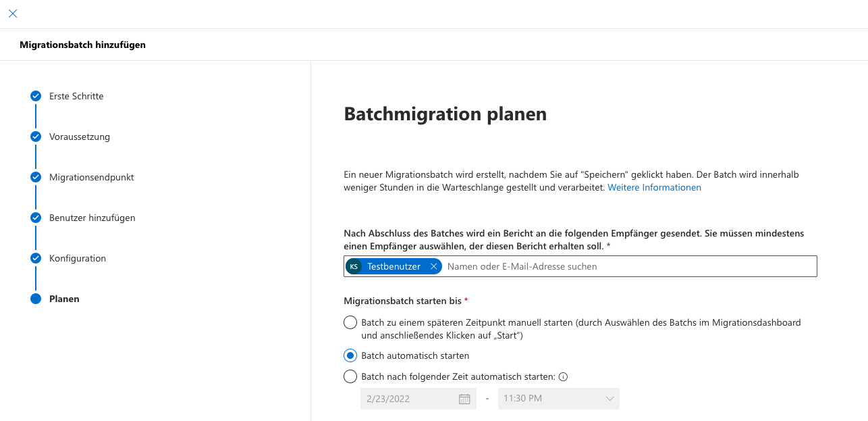Select 'Batch automatisch starten' option
This screenshot has height=421, width=868.
350,355
